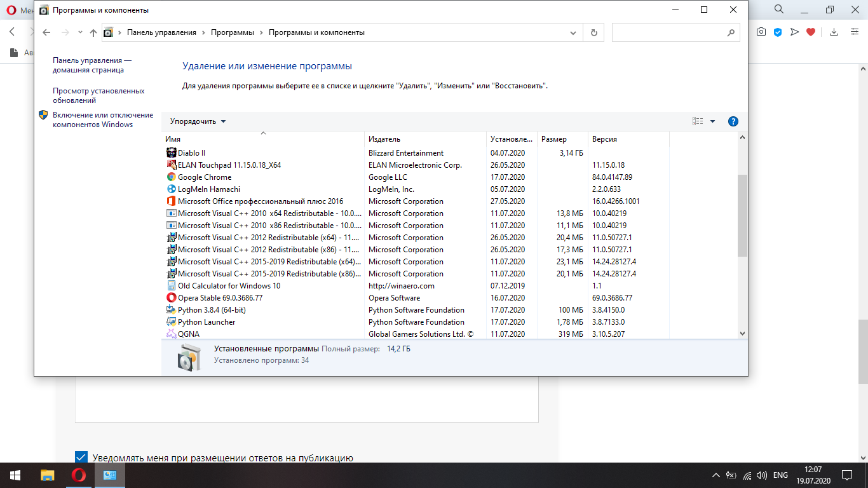868x488 pixels.
Task: Expand the chevron after Программы breadcrumb
Action: click(x=261, y=32)
